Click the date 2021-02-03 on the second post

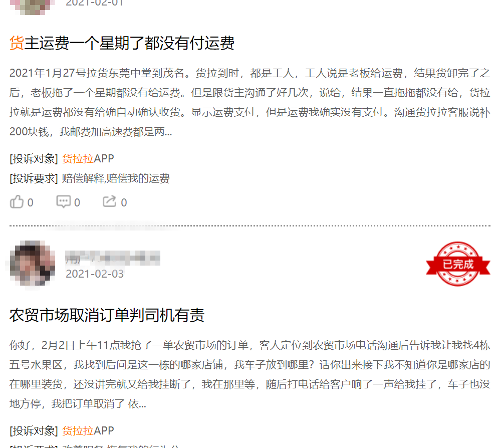point(94,274)
